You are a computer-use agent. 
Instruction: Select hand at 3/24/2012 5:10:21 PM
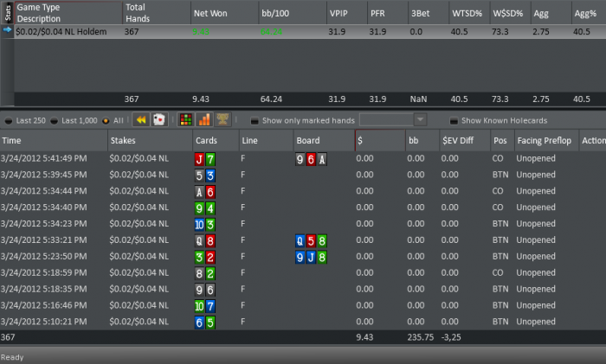pyautogui.click(x=303, y=322)
